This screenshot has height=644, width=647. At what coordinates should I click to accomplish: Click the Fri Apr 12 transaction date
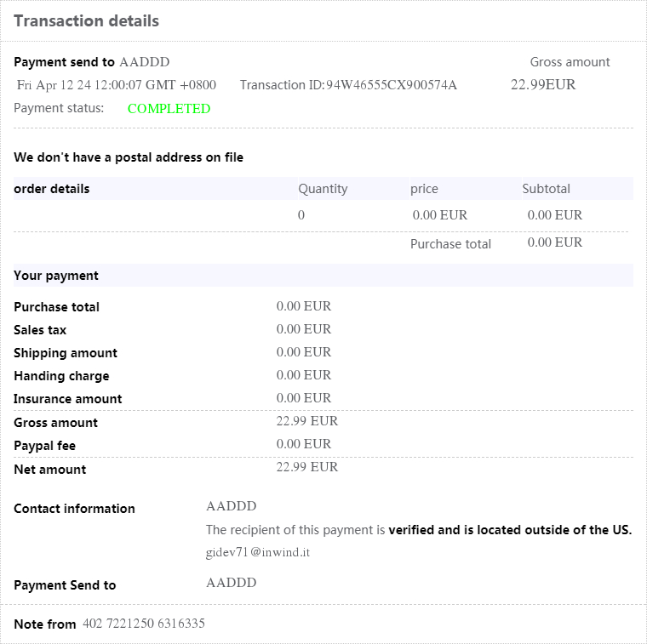[x=117, y=85]
